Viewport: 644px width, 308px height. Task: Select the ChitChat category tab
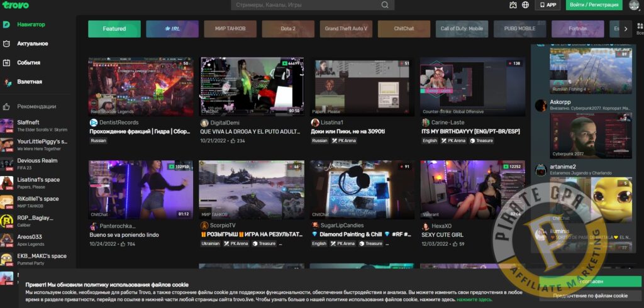point(404,29)
